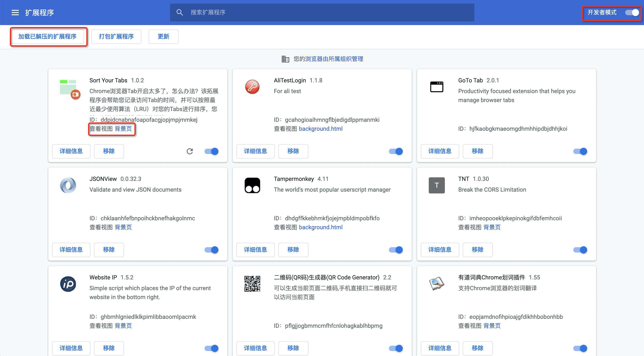Viewport: 644px width, 356px height.
Task: Remove the Website IP extension
Action: (x=109, y=348)
